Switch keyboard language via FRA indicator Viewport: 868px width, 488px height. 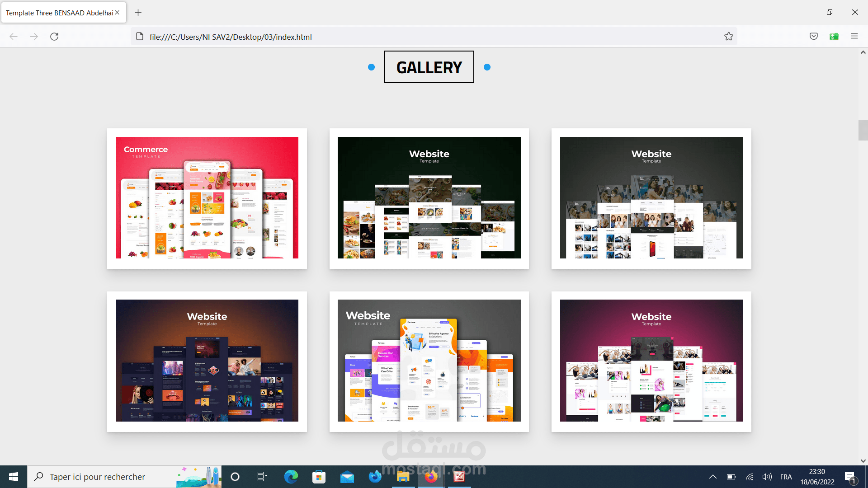coord(786,476)
